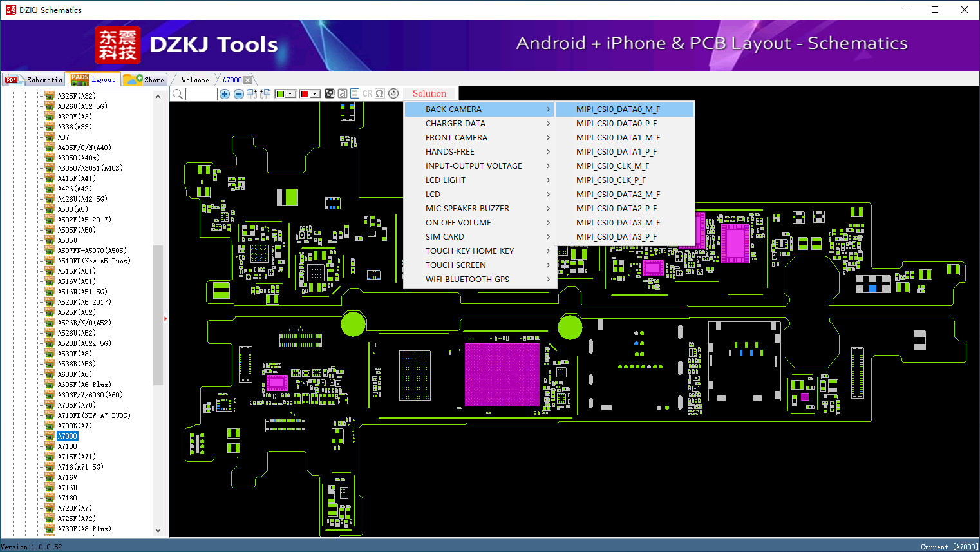Expand the TOUCH SCREEN submenu arrow
The height and width of the screenshot is (552, 980).
click(x=548, y=265)
